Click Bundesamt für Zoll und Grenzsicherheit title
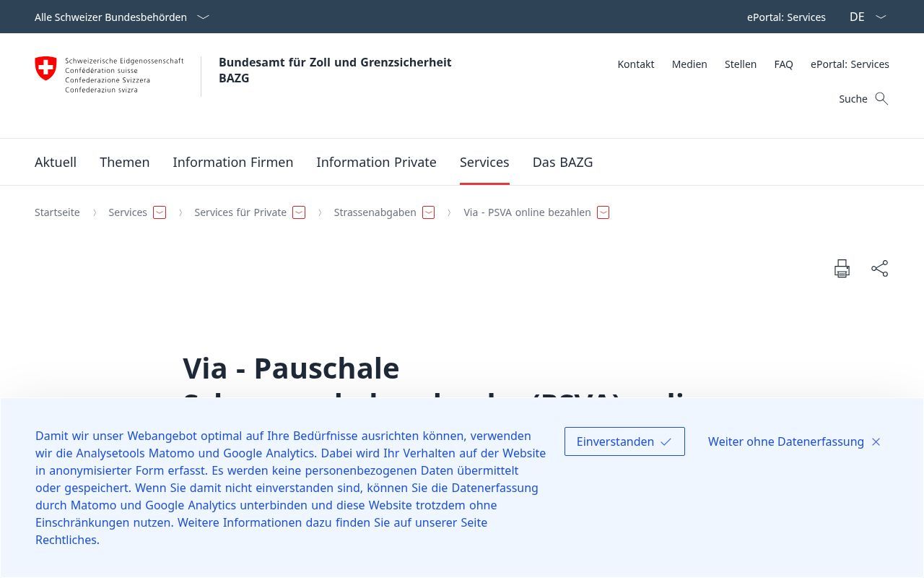This screenshot has width=924, height=578. [335, 70]
